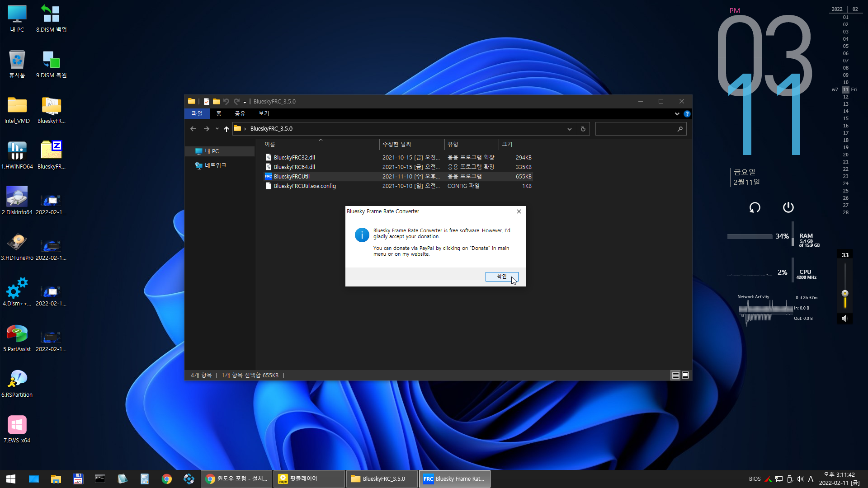Select the BlueskyFRC64.dll file
The height and width of the screenshot is (488, 868).
click(398, 167)
